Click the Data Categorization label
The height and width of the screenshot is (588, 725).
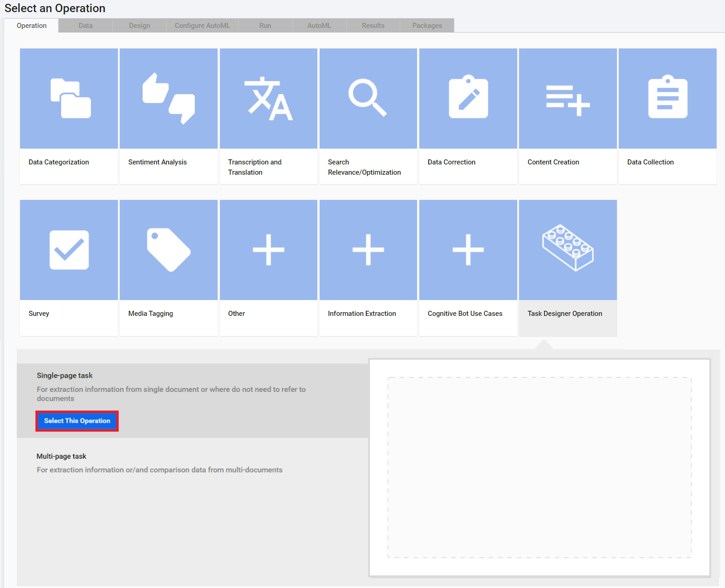(x=59, y=162)
